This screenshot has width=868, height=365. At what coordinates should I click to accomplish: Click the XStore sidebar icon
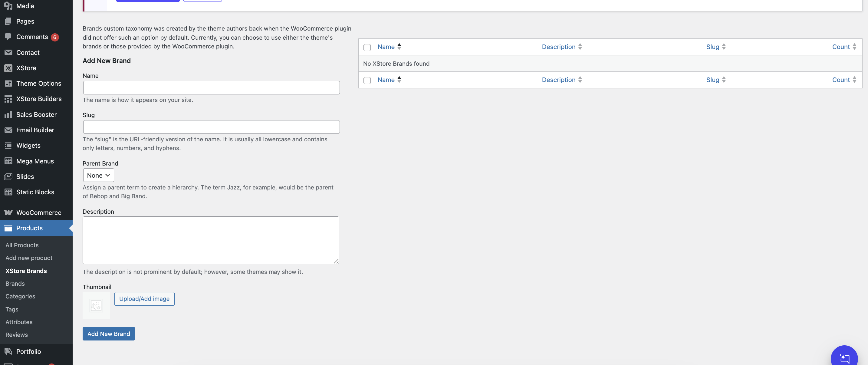[8, 68]
